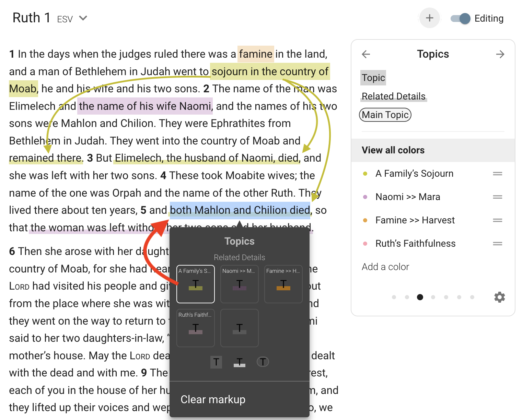Screen dimensions: 523x420
Task: Select the Main Topic outline style
Action: point(385,115)
